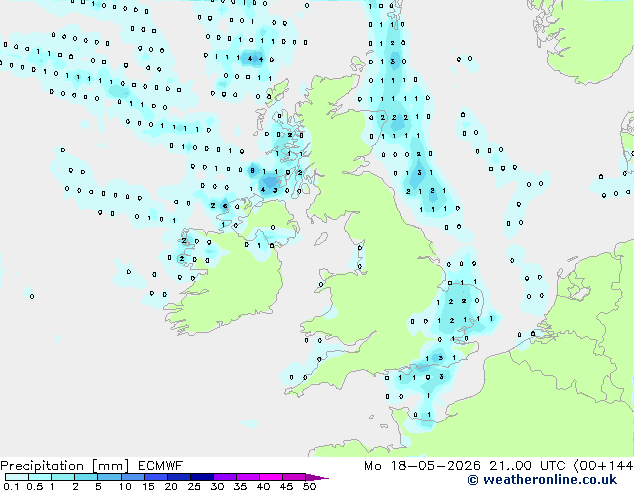The height and width of the screenshot is (490, 634).
Task: Click the weatheronline.co.uk watermark link
Action: tap(542, 480)
